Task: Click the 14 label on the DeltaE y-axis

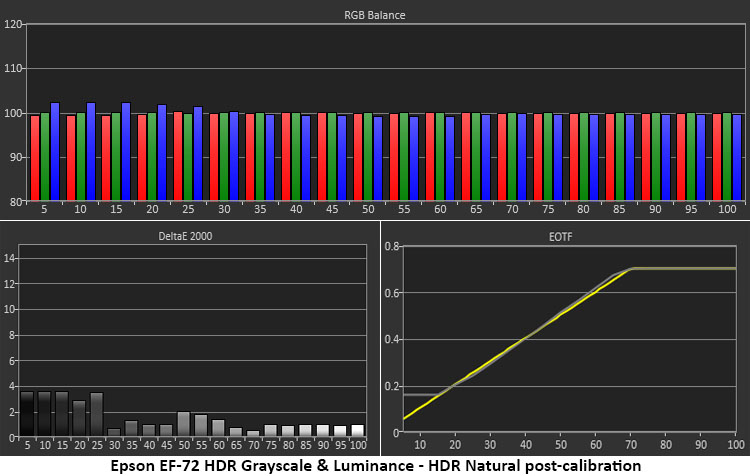Action: click(x=12, y=258)
